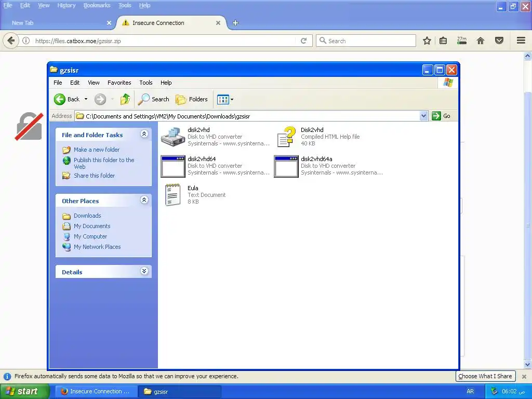Click the Pocket icon in Firefox toolbar
Image resolution: width=532 pixels, height=399 pixels.
tap(499, 41)
